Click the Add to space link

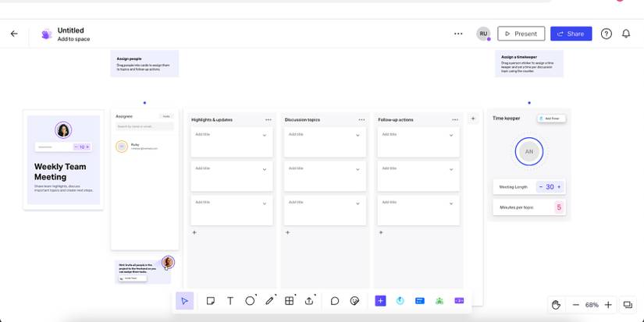[x=73, y=39]
